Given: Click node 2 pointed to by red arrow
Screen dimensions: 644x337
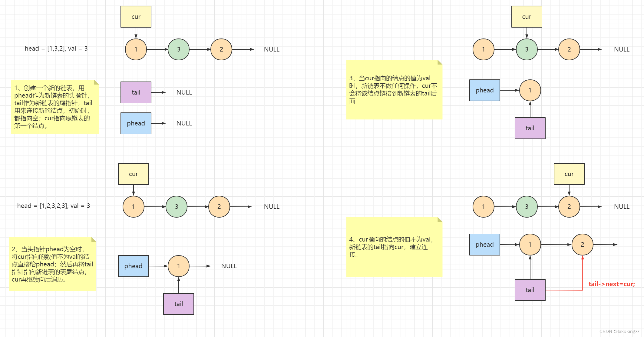Looking at the screenshot, I should (582, 245).
